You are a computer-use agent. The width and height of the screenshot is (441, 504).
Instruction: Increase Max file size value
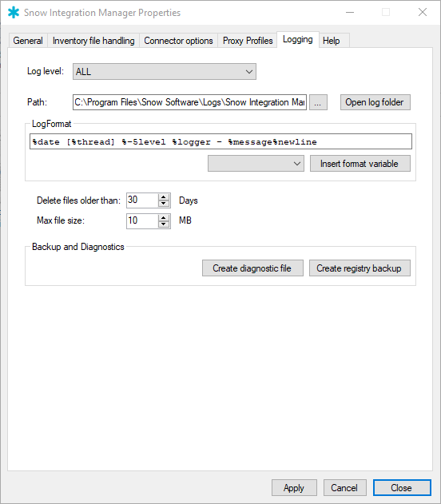point(164,217)
